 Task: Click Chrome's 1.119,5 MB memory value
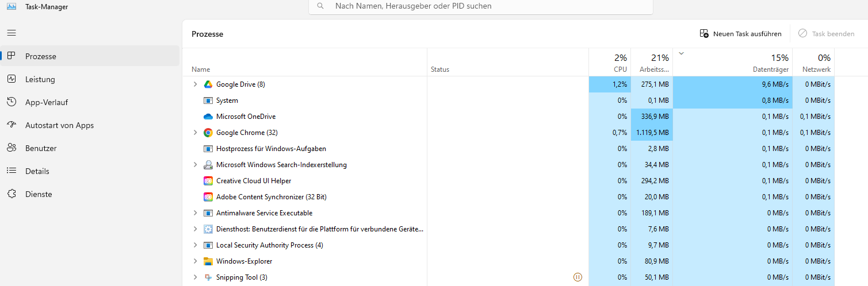coord(652,133)
